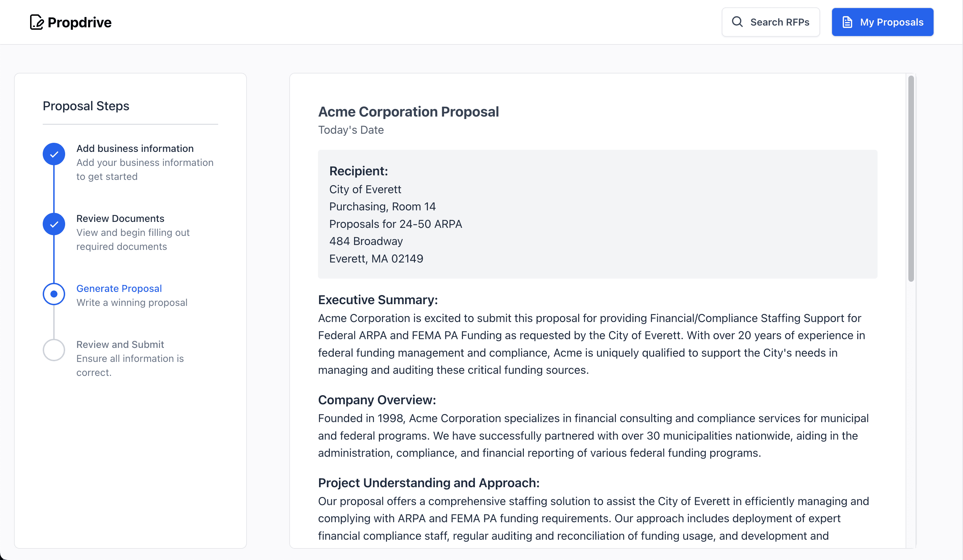The height and width of the screenshot is (560, 963).
Task: Click the Executive Summary heading
Action: [x=377, y=300]
